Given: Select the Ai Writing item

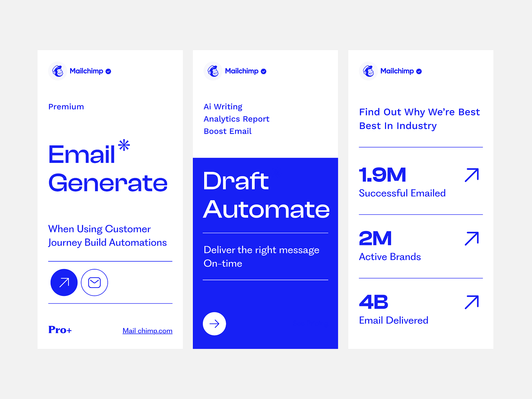Looking at the screenshot, I should (223, 107).
